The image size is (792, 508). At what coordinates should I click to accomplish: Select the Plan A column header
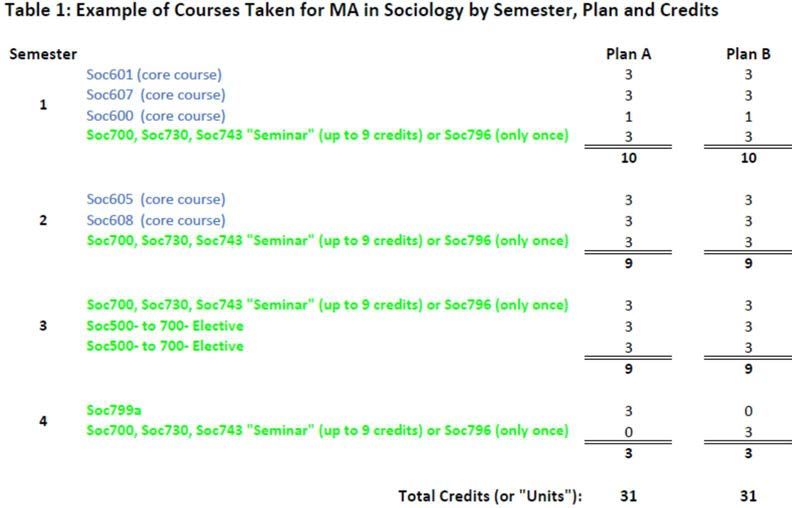(629, 54)
